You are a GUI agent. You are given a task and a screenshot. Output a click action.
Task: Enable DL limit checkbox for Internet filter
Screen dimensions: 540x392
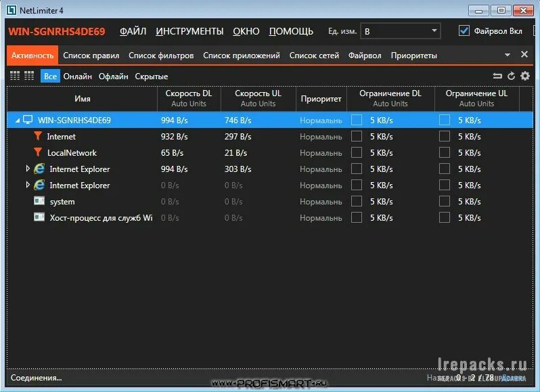coord(357,136)
